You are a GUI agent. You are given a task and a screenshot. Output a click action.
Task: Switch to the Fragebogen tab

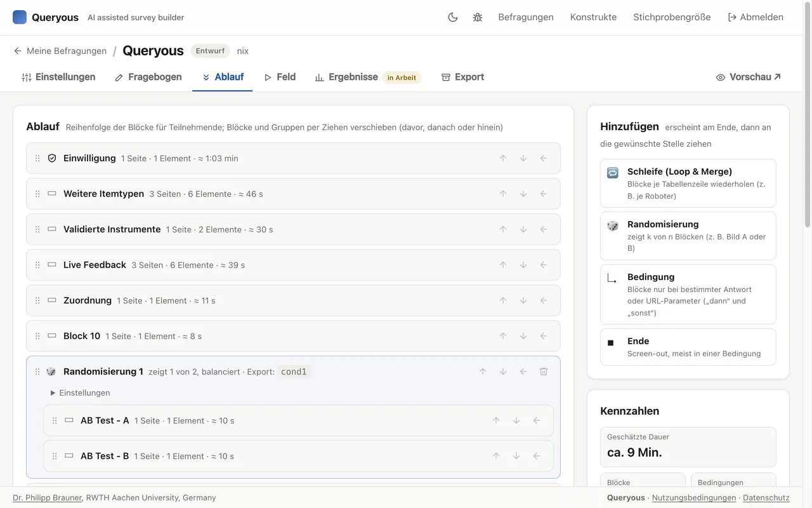(148, 77)
